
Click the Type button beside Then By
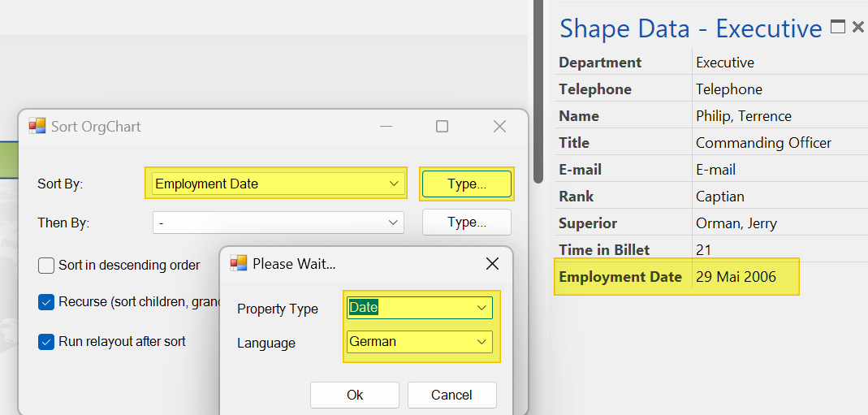[x=467, y=223]
